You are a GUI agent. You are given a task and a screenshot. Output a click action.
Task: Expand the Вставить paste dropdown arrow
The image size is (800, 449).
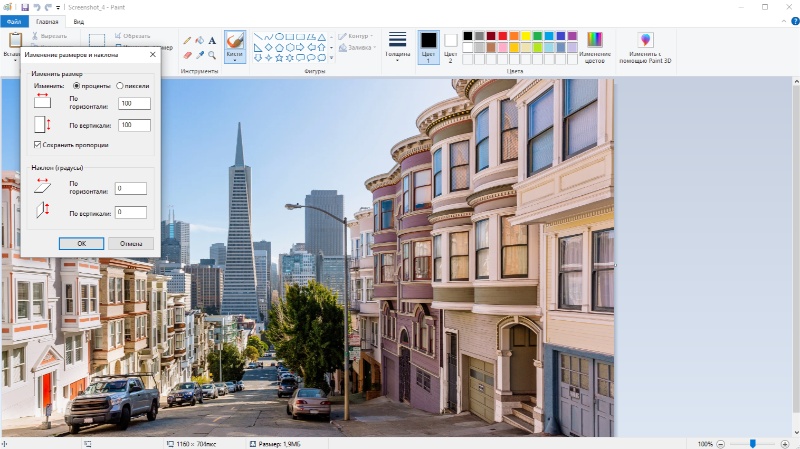pyautogui.click(x=15, y=60)
